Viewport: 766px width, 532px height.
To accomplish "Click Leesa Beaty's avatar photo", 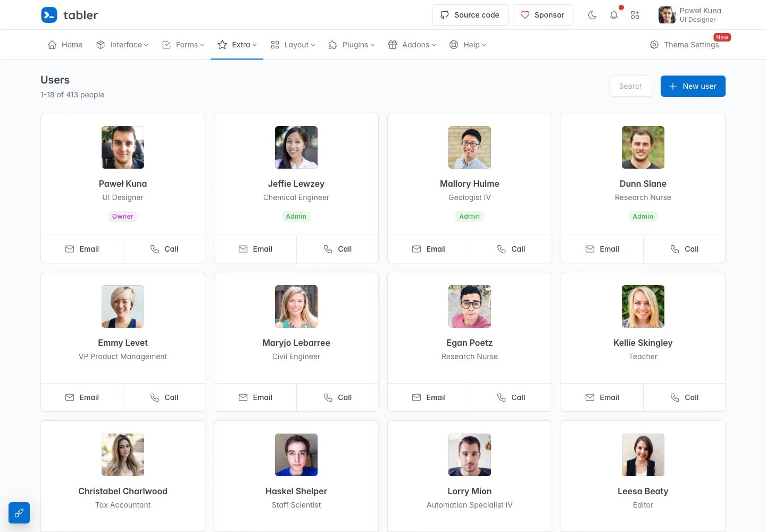I will click(643, 455).
